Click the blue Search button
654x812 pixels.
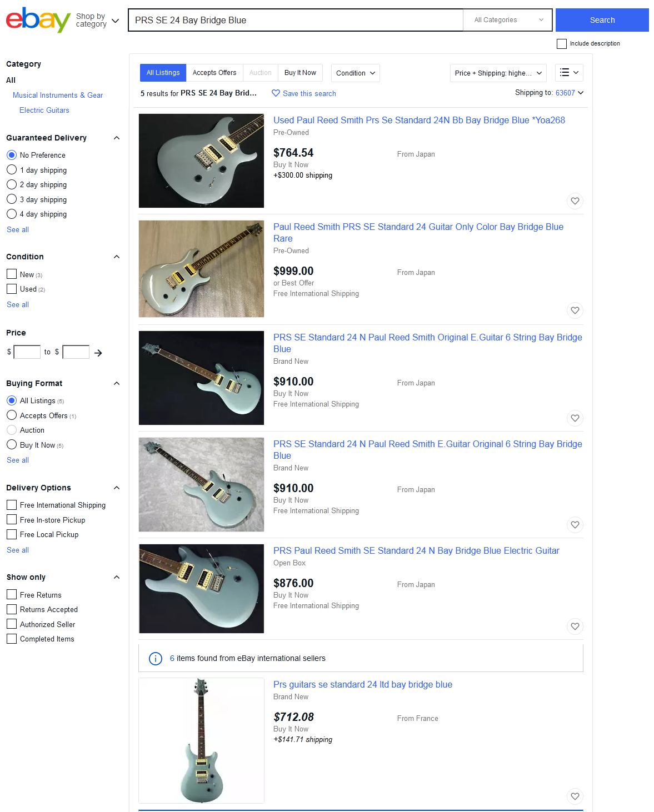pos(602,20)
